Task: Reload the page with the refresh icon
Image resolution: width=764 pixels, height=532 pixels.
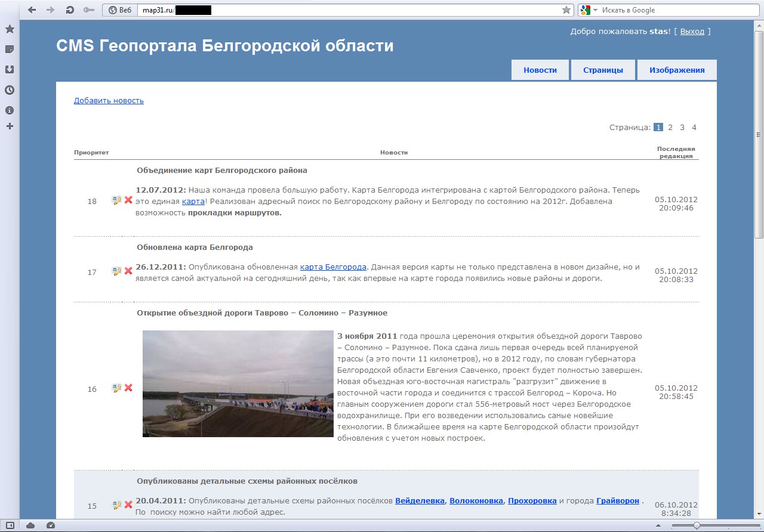Action: [x=70, y=10]
